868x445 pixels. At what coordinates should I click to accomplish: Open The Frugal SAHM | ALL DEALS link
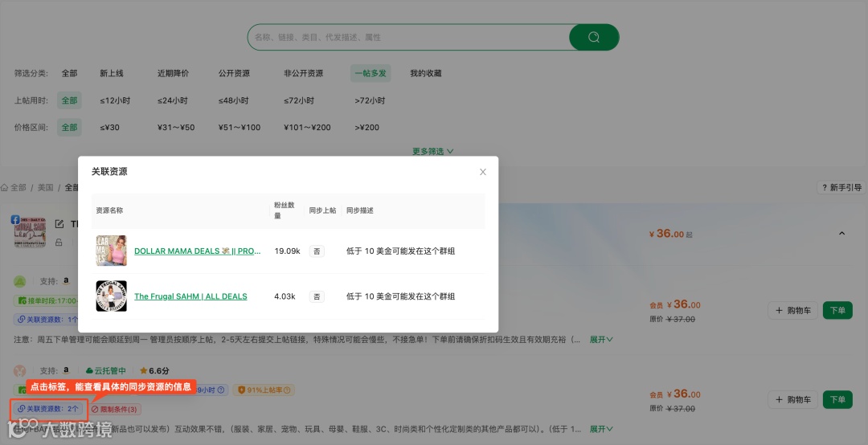190,296
